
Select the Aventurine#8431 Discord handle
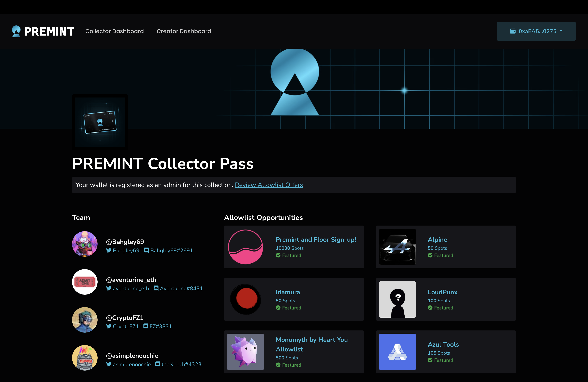pyautogui.click(x=181, y=288)
